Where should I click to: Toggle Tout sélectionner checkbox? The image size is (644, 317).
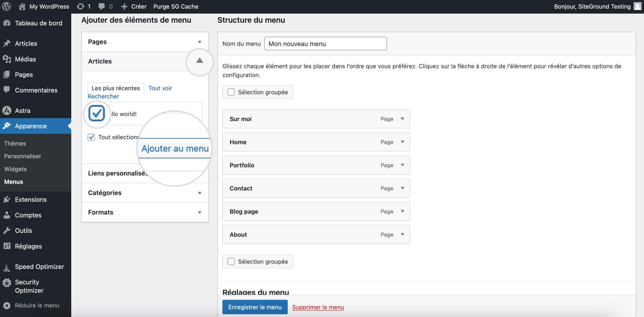point(91,137)
